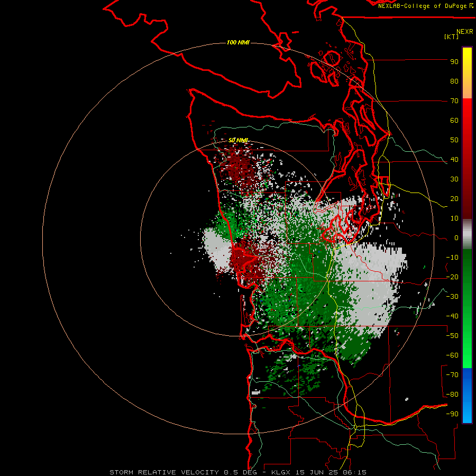Screen dimensions: 476x476
Task: Click the NEXR label above the color scale
Action: [x=465, y=32]
